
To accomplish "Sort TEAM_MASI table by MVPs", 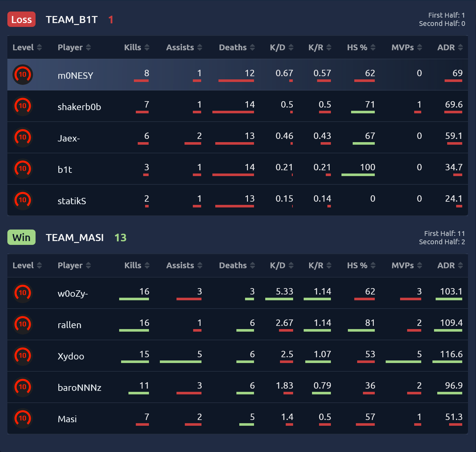I will (407, 265).
